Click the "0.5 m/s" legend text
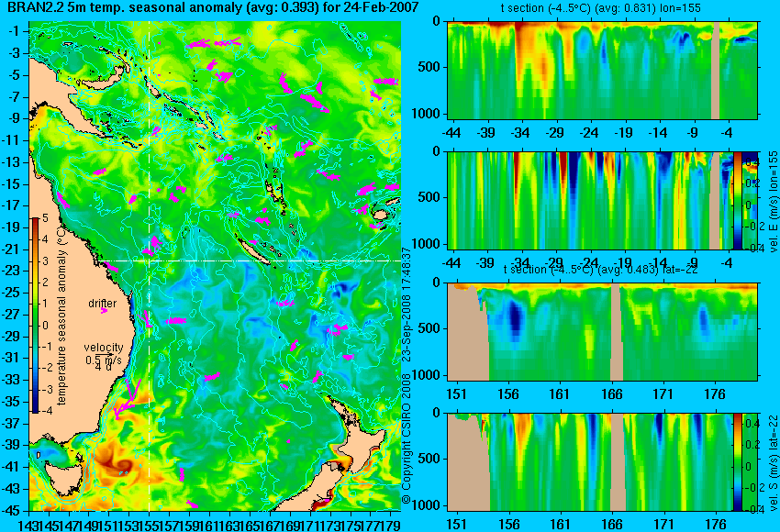The width and height of the screenshot is (780, 532). [104, 360]
